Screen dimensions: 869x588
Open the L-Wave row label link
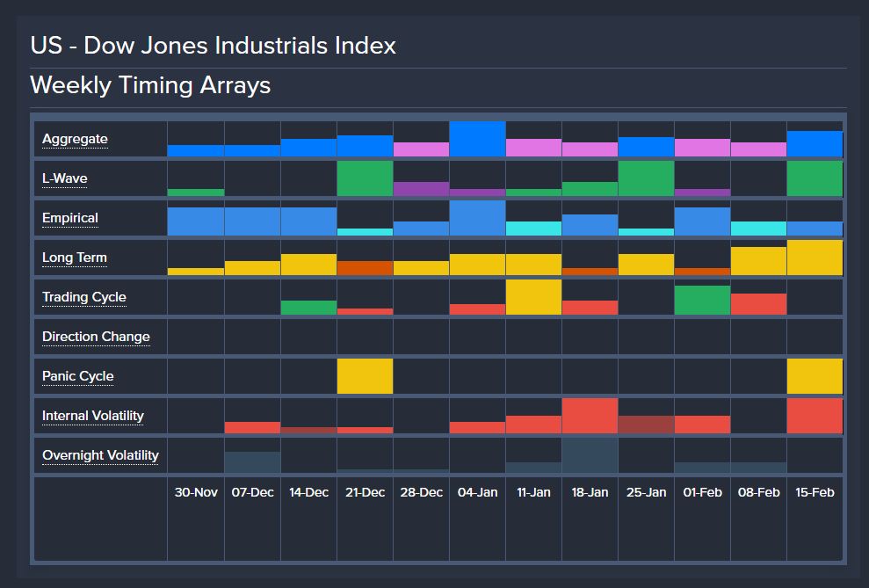tap(65, 178)
